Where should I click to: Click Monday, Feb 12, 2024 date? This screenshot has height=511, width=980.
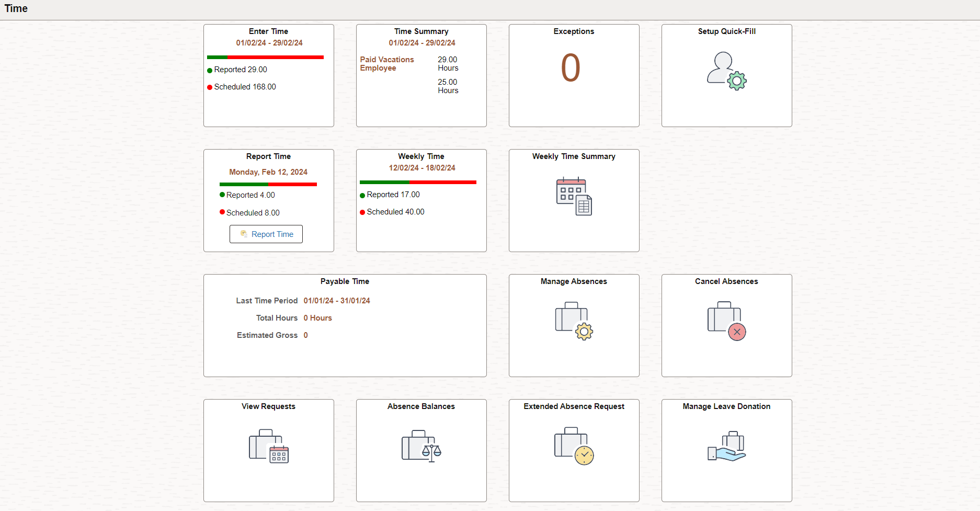click(268, 172)
